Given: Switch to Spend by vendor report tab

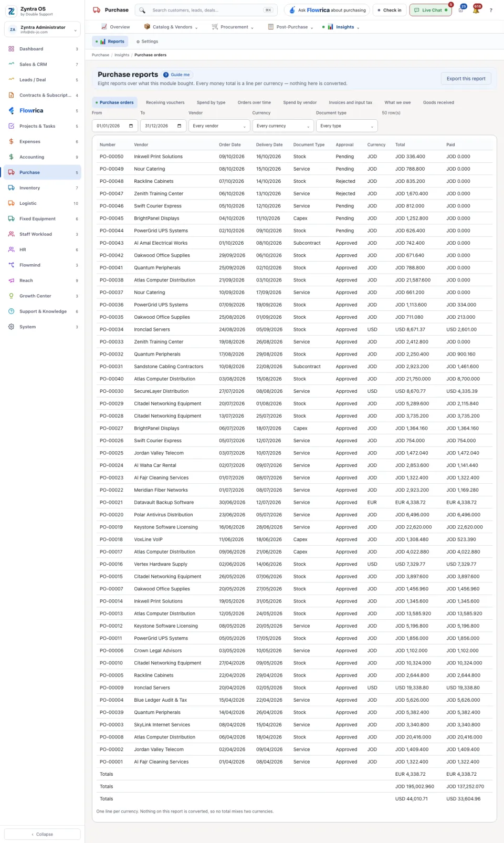Looking at the screenshot, I should click(300, 102).
